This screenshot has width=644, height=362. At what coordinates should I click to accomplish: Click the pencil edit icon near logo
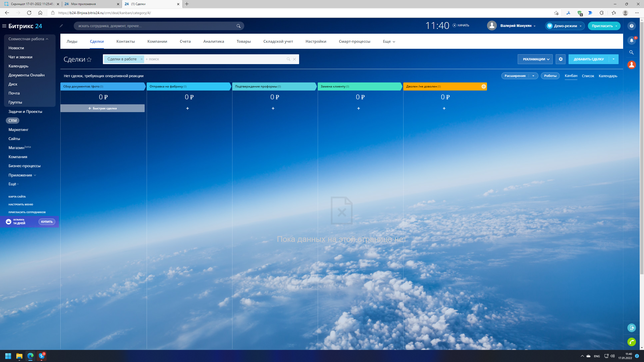coord(61,26)
